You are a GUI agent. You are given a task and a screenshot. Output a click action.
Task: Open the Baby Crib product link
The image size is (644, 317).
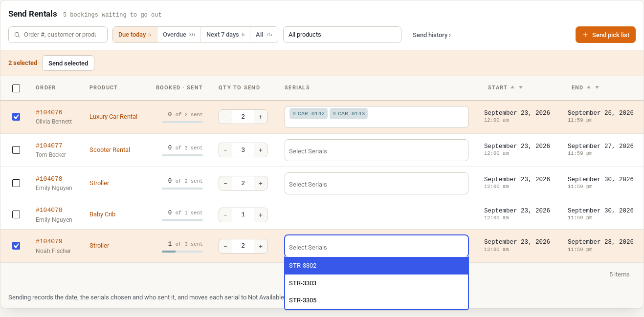coord(103,214)
